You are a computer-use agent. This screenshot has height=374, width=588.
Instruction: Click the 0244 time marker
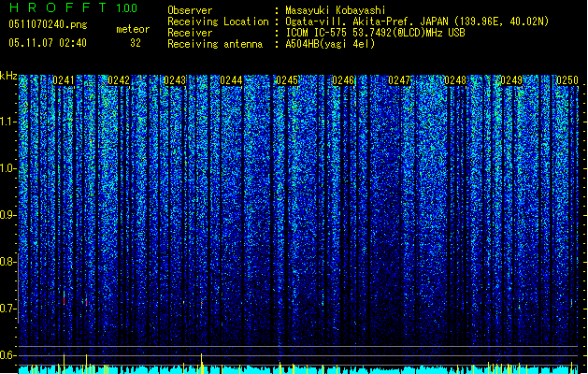pos(232,80)
